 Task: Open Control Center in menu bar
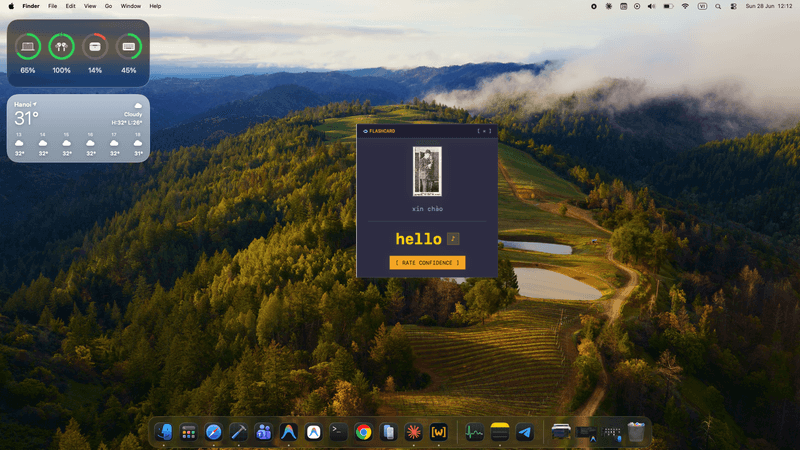point(733,6)
